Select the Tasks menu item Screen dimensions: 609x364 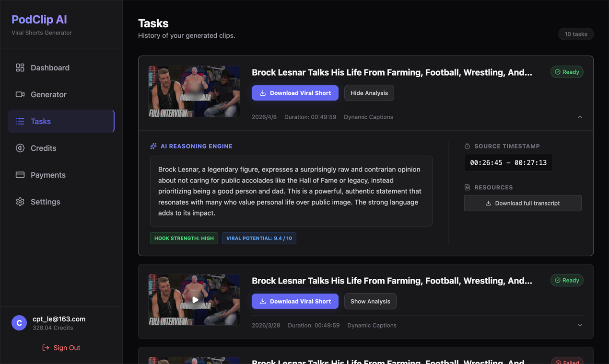click(x=61, y=121)
